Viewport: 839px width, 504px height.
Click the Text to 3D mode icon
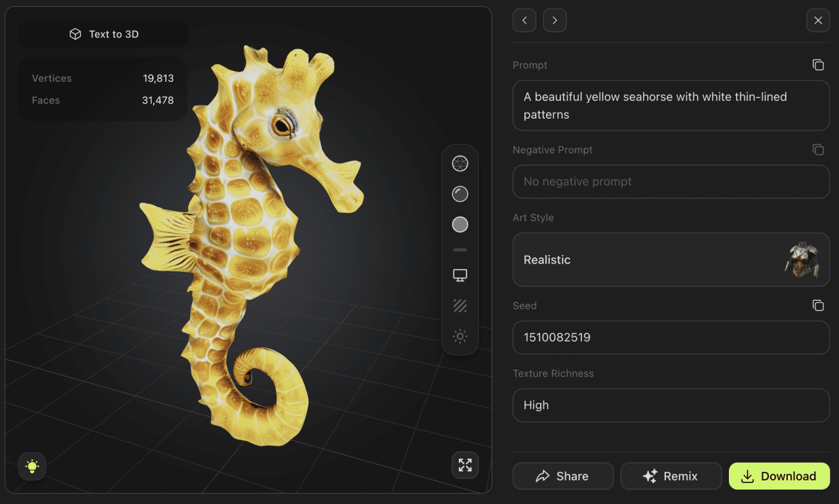75,33
